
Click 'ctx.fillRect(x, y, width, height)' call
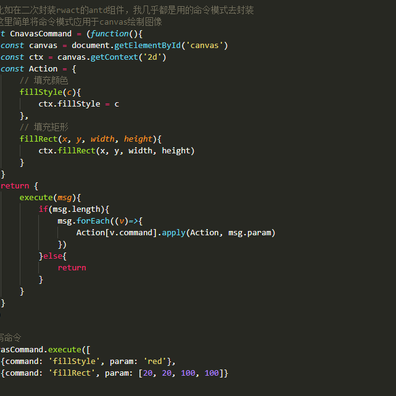116,151
